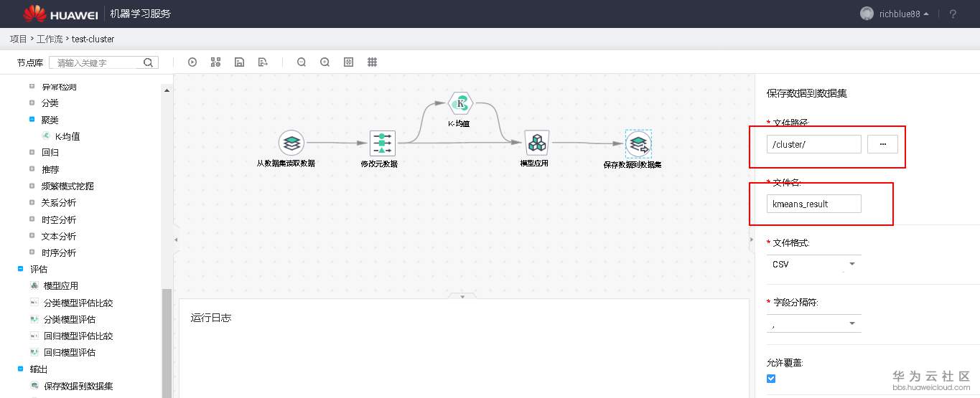Click 保存数据到数据集 icon in library
980x398 pixels.
(34, 386)
